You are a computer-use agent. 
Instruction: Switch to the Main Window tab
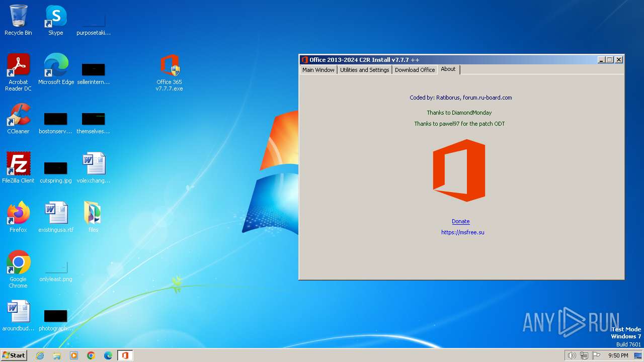coord(318,70)
